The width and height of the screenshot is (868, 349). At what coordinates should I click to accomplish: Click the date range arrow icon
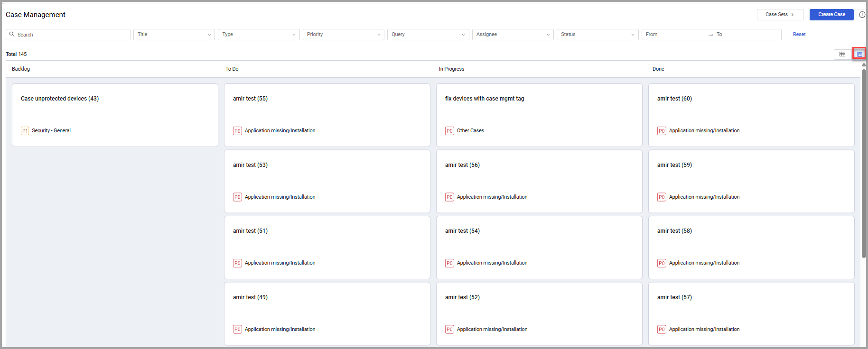[711, 35]
